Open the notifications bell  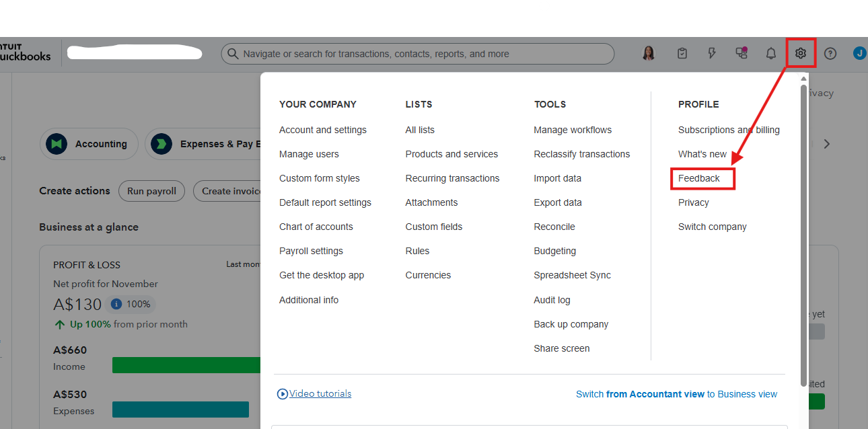(x=771, y=54)
